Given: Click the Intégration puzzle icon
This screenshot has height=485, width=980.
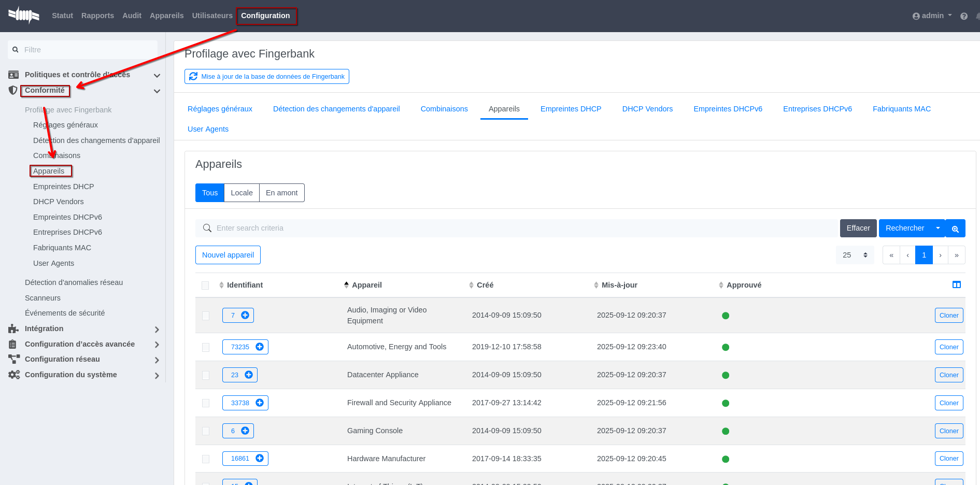Looking at the screenshot, I should click(13, 329).
